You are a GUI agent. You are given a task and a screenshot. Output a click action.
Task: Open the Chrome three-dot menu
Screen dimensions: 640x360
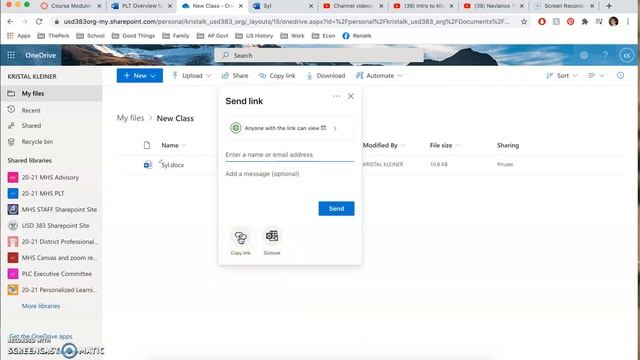point(628,22)
